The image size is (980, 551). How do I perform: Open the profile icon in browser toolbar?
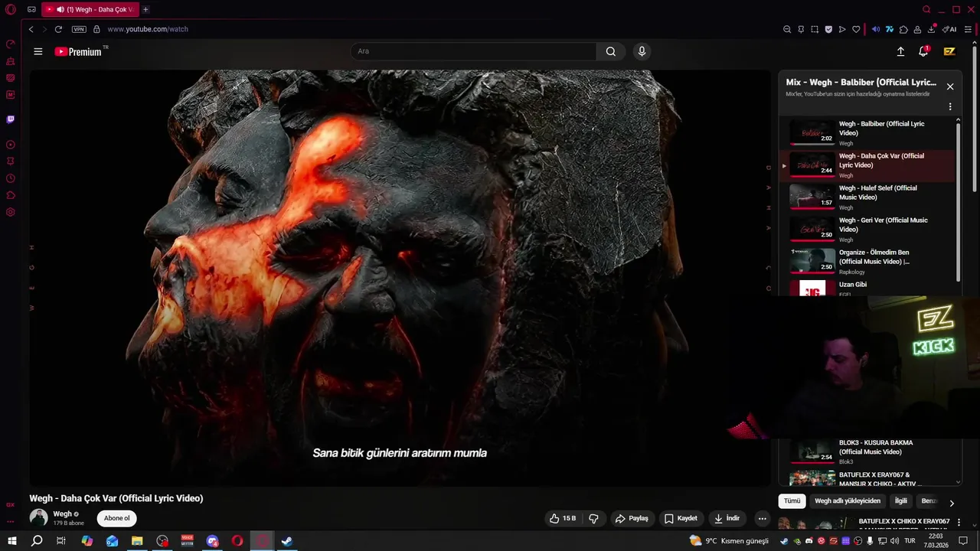pos(917,29)
